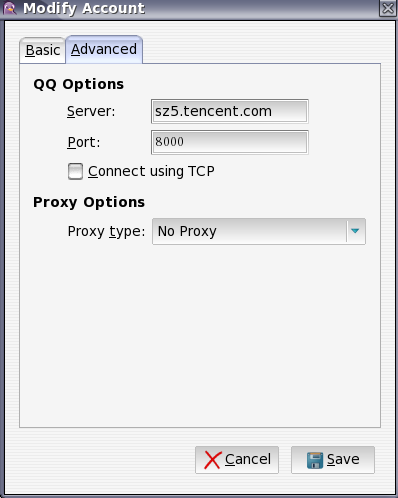Image resolution: width=398 pixels, height=498 pixels.
Task: Click the red X icon on Cancel
Action: click(212, 460)
